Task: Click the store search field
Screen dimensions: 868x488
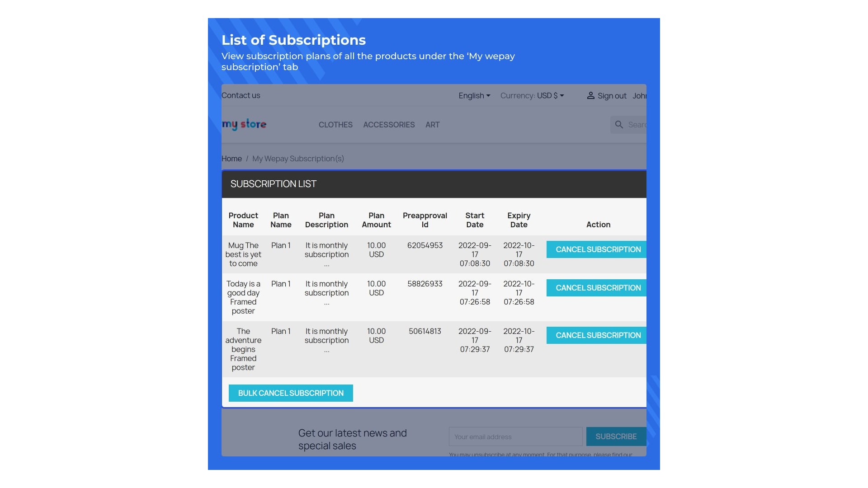Action: [637, 125]
